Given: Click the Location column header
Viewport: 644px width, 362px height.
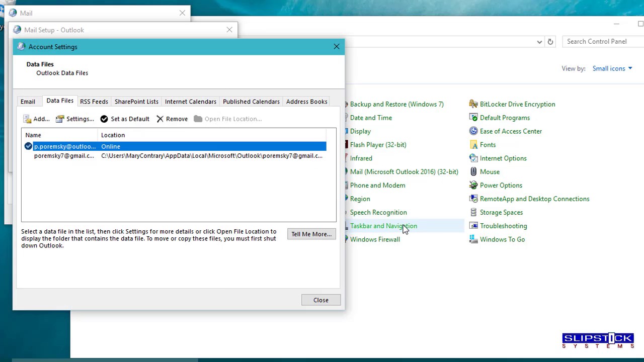Looking at the screenshot, I should (x=212, y=135).
